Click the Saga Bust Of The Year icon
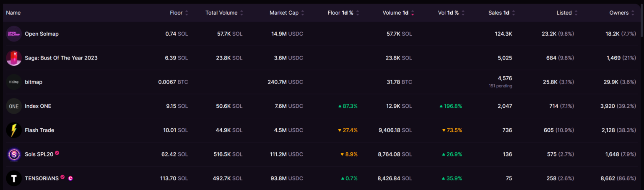 14,58
